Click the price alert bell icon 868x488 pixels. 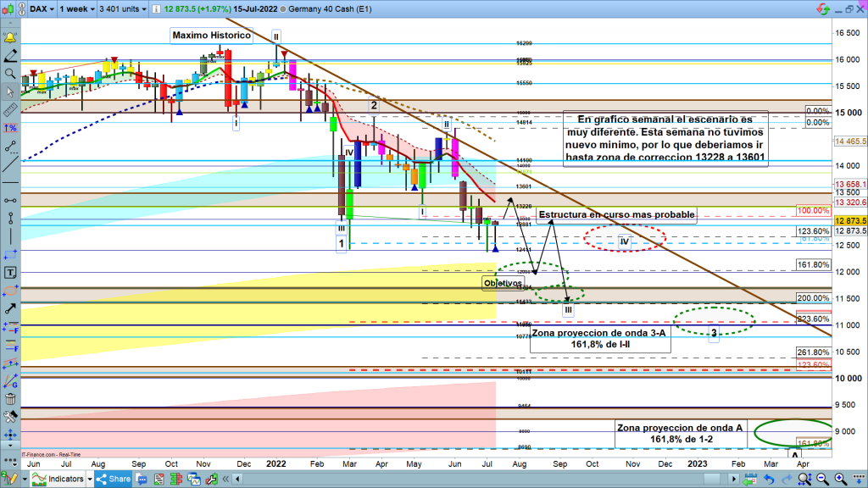point(10,39)
